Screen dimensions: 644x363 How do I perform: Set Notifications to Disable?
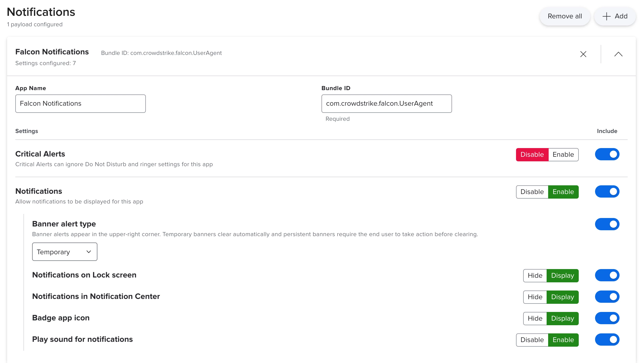[532, 192]
